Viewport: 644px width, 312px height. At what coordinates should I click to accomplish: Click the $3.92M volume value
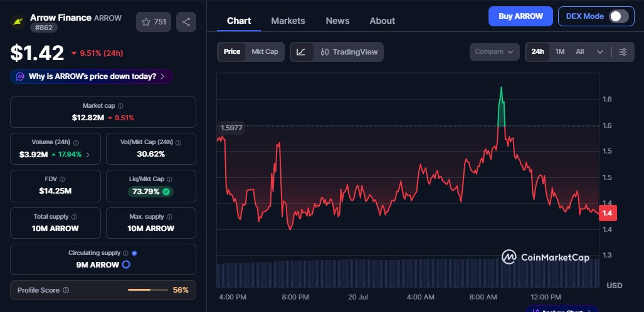tap(34, 155)
